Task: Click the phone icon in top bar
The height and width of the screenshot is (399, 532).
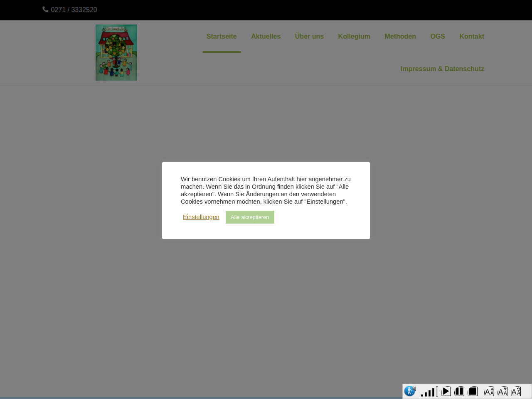Action: pyautogui.click(x=45, y=10)
